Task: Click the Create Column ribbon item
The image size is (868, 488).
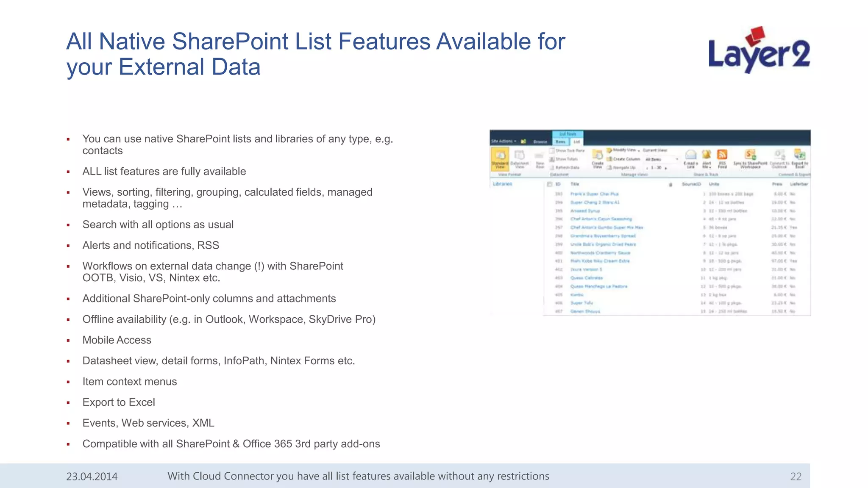Action: click(x=623, y=159)
